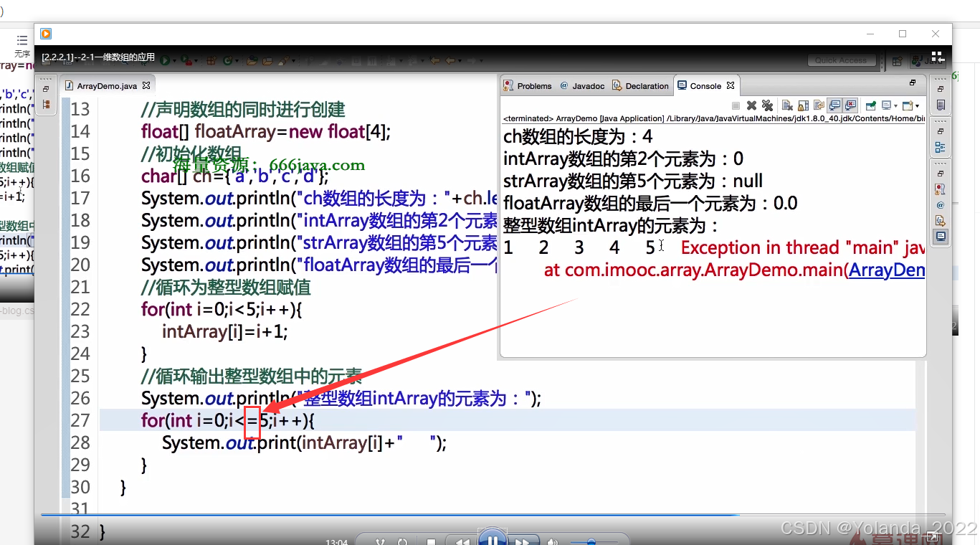This screenshot has width=980, height=545.
Task: Click the Restore icon in left sidebar trim
Action: pyautogui.click(x=46, y=89)
